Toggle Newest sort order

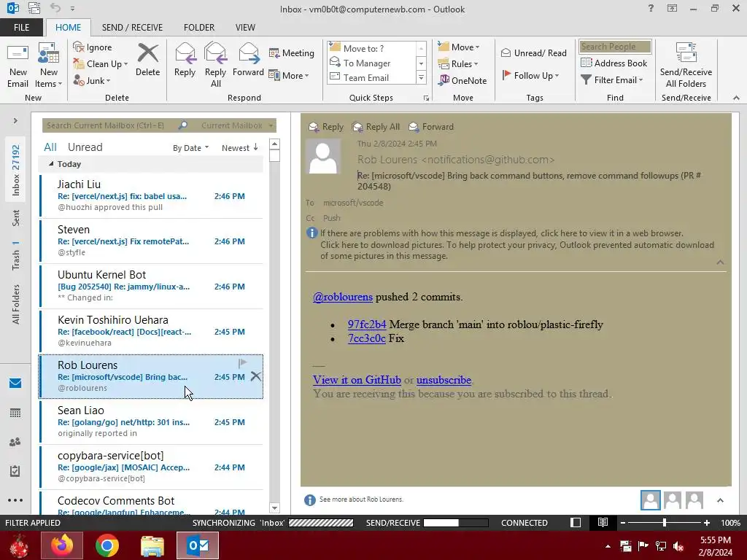(x=240, y=147)
